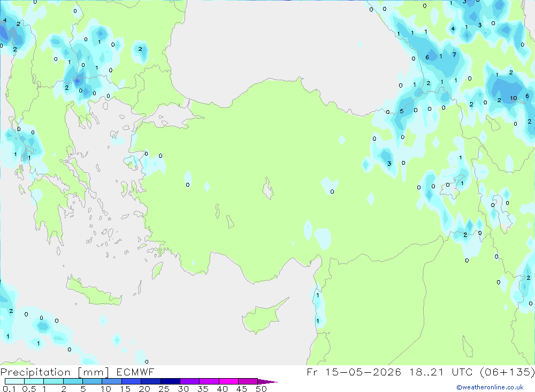Viewport: 535px width, 392px height.
Task: Click the above-50 mm legend arrow tip
Action: click(x=267, y=381)
